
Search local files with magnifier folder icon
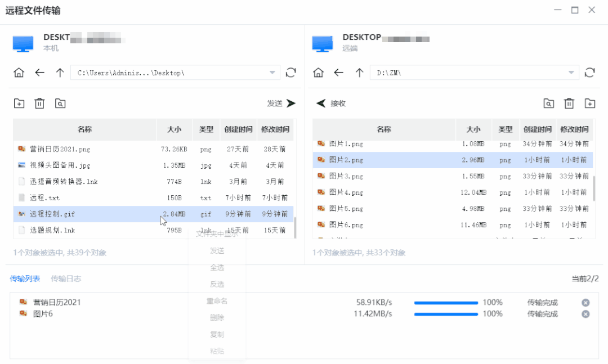tap(60, 104)
